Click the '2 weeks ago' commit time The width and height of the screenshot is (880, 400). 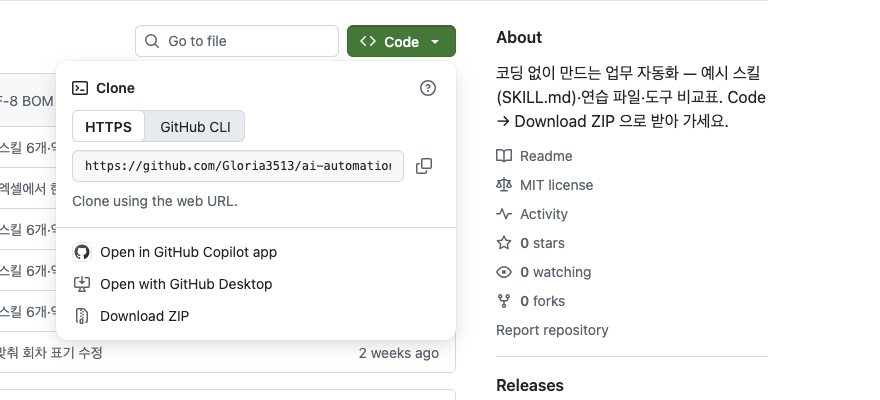399,353
